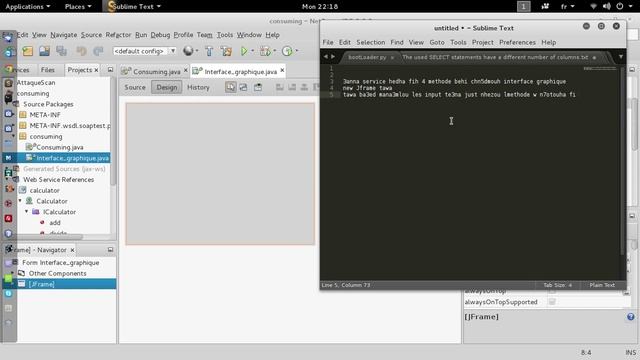Collapse Calculator tree node
Screen dimensions: 640x360
point(20,201)
